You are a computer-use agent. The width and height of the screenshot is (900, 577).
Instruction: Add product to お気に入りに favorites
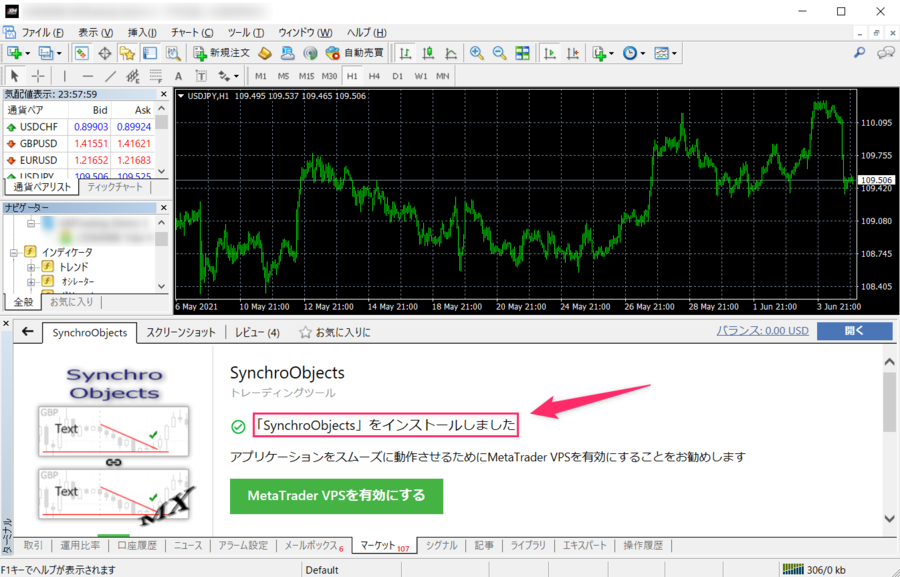335,332
